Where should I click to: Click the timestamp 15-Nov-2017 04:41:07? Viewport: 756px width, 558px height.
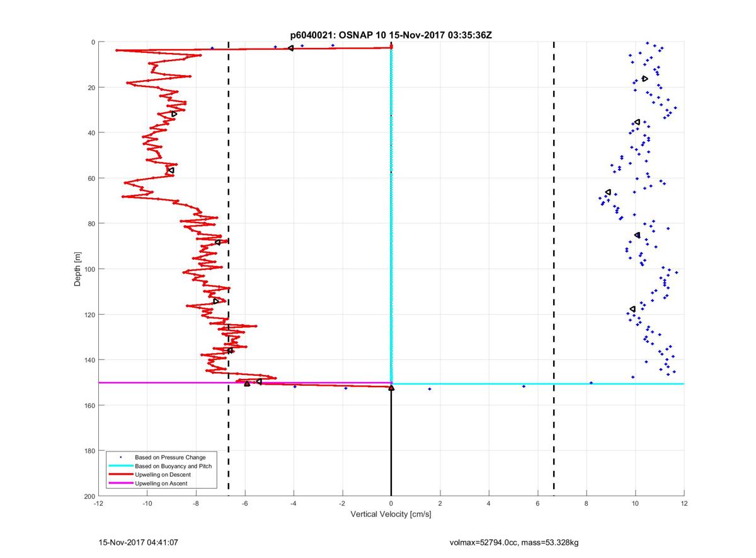pos(137,542)
